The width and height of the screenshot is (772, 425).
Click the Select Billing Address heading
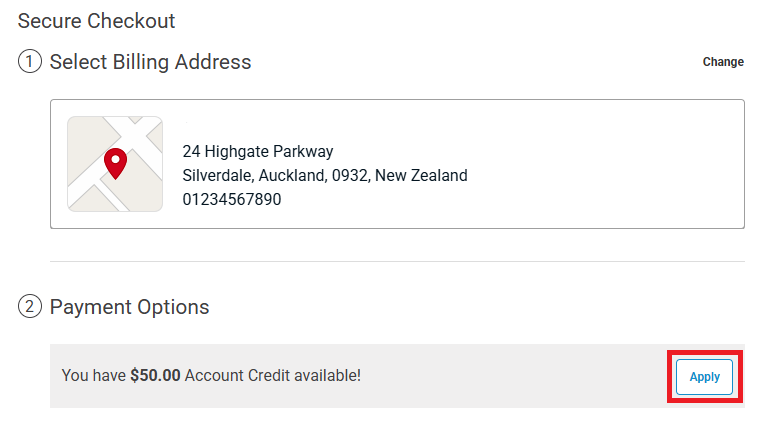click(150, 62)
